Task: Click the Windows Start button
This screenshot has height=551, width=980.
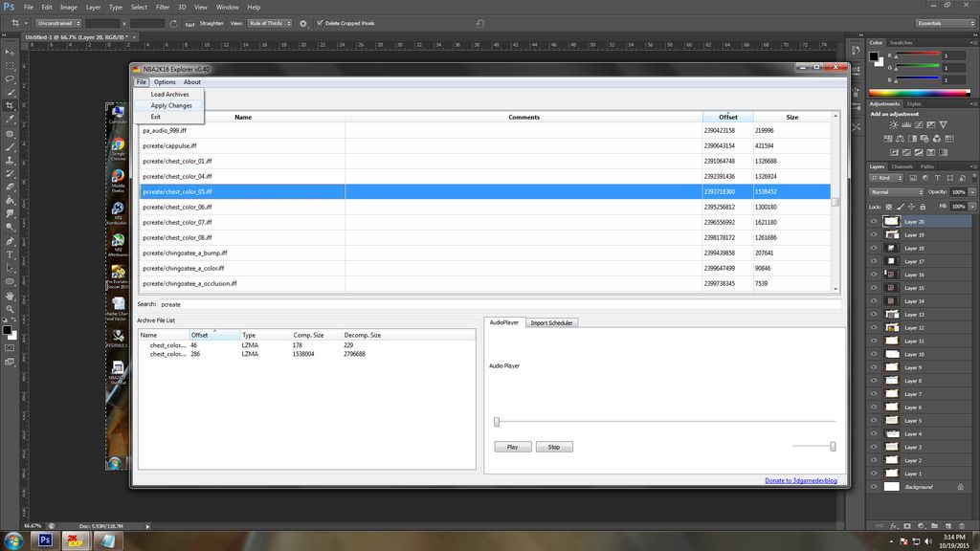Action: click(13, 540)
